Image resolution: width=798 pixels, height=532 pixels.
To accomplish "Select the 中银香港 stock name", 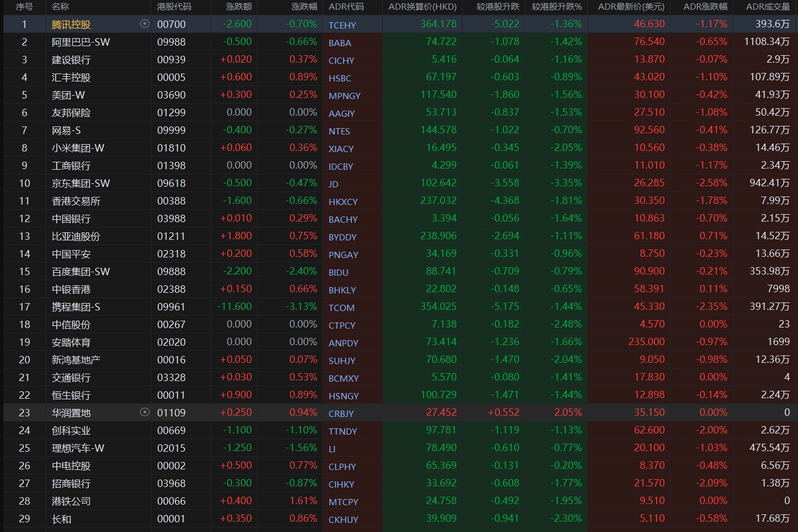I will pos(71,289).
